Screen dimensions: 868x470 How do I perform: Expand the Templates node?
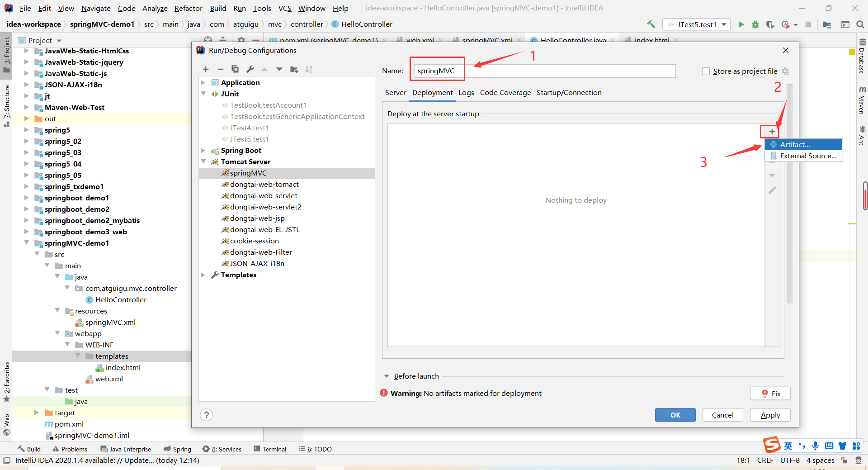point(203,275)
